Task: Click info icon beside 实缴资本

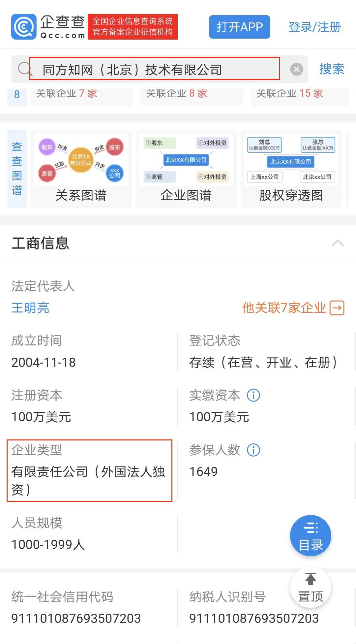Action: 253,395
